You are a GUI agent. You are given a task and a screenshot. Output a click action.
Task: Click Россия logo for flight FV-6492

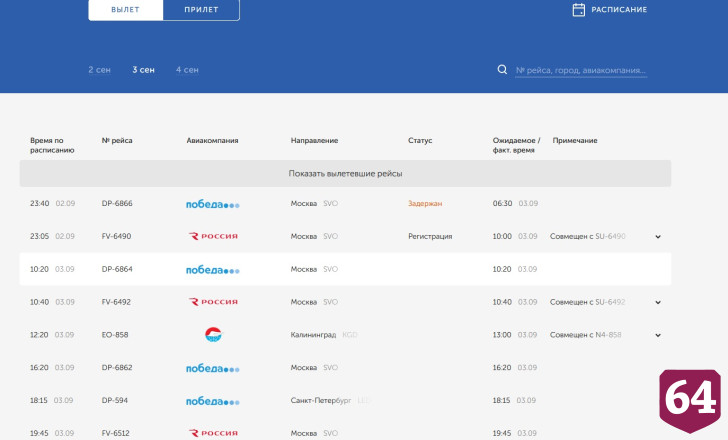click(213, 302)
